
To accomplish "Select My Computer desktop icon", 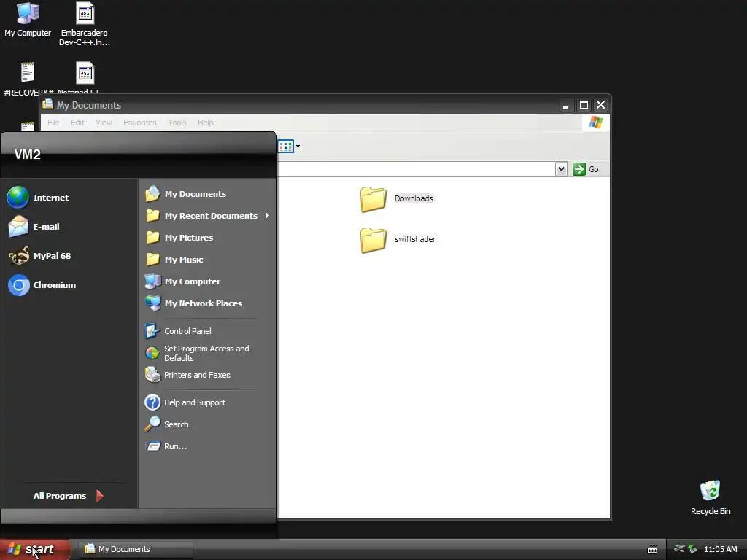I will coord(28,20).
